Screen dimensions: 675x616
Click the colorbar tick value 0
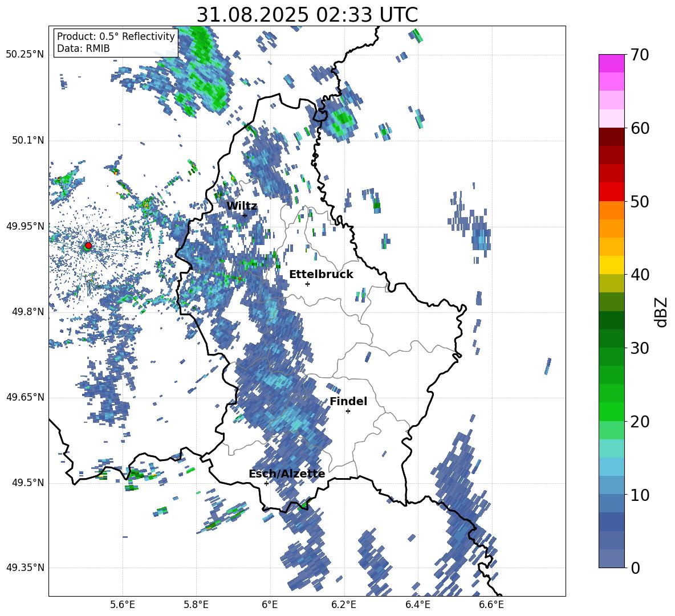(x=635, y=568)
